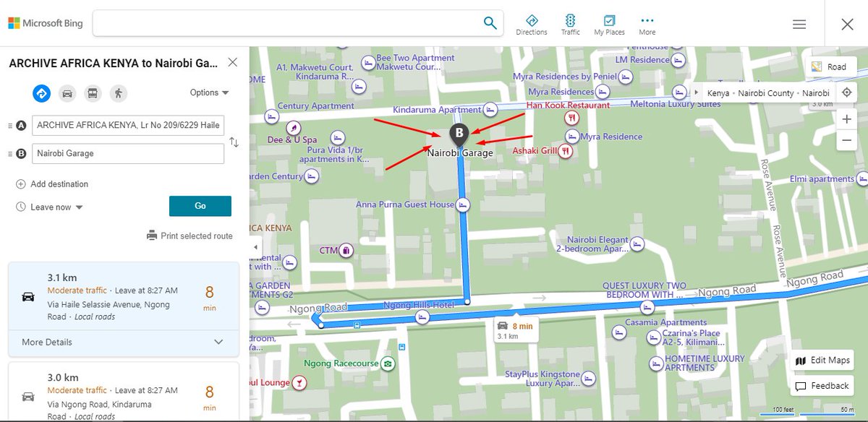Expand More Details for the 3.1 km route

tap(123, 342)
